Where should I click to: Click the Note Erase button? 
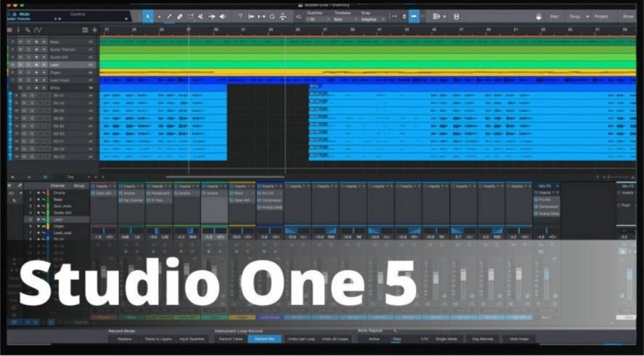coord(519,339)
